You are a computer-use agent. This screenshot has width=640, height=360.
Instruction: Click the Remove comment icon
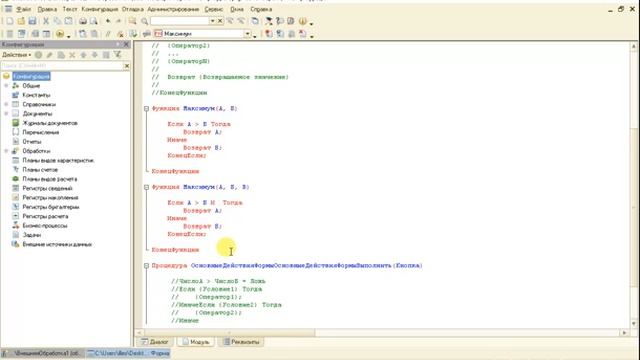click(x=120, y=34)
